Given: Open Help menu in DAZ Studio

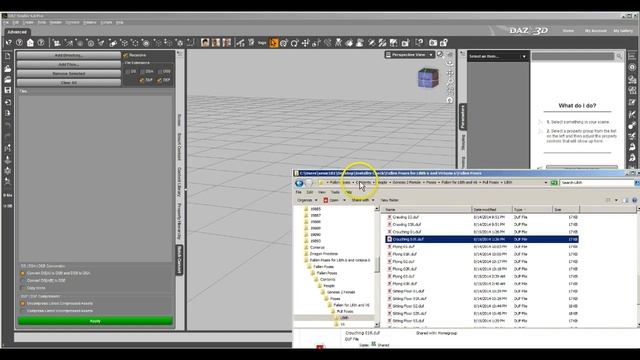Looking at the screenshot, I should (x=120, y=22).
